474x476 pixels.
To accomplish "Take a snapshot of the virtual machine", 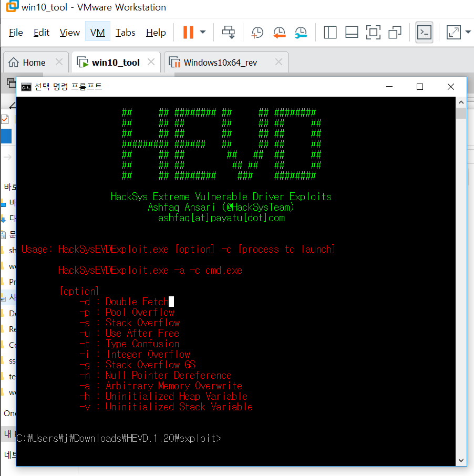I will [257, 32].
